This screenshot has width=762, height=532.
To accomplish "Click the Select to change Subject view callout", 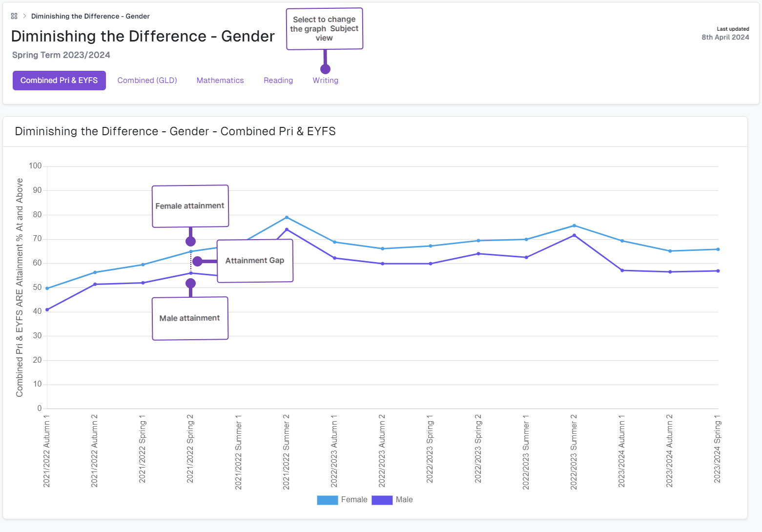I will point(324,29).
